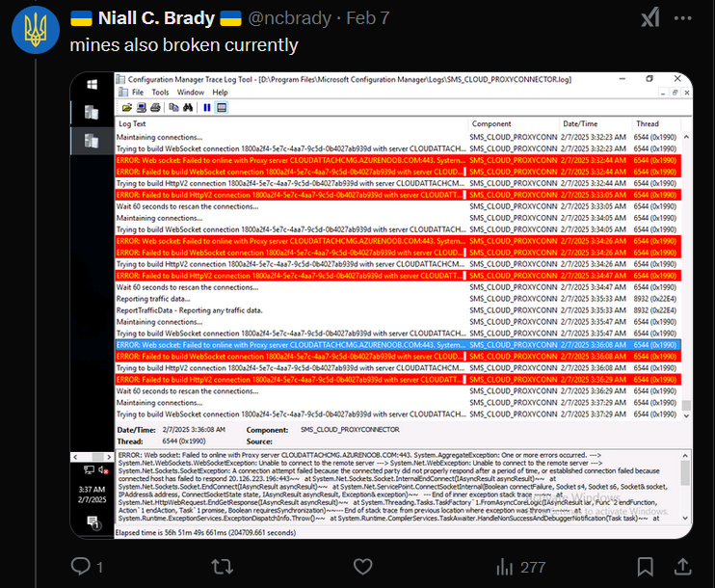Select 'Wait 60 seconds' row at 3:33:05 AM
The image size is (715, 588).
click(398, 206)
